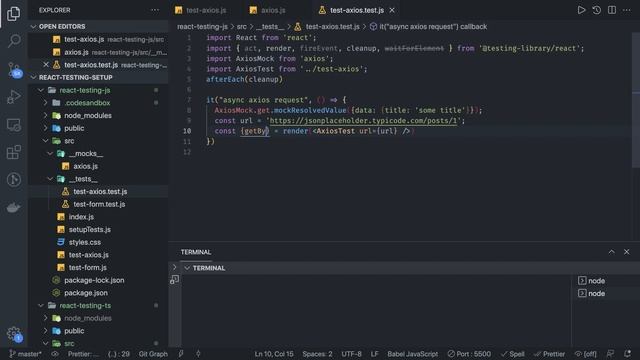Close the terminal panel

627,252
